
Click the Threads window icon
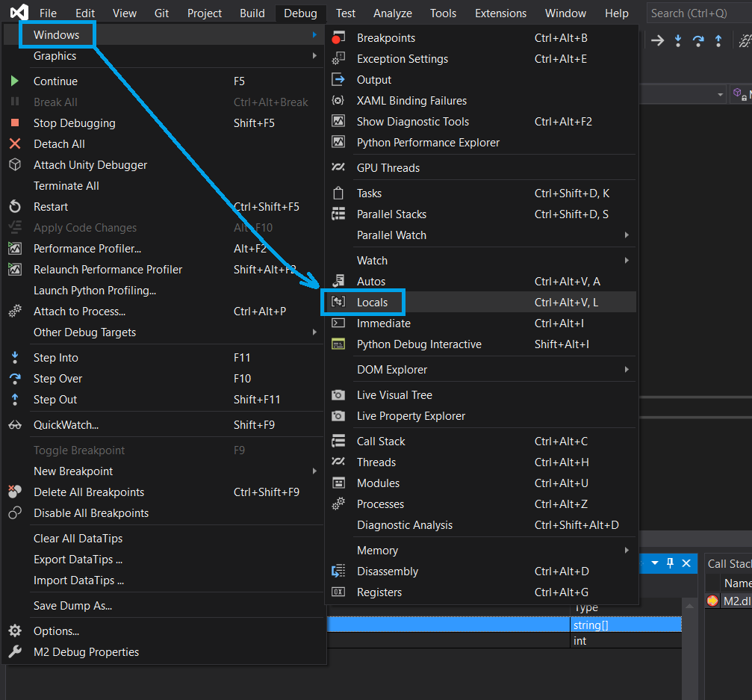point(338,462)
